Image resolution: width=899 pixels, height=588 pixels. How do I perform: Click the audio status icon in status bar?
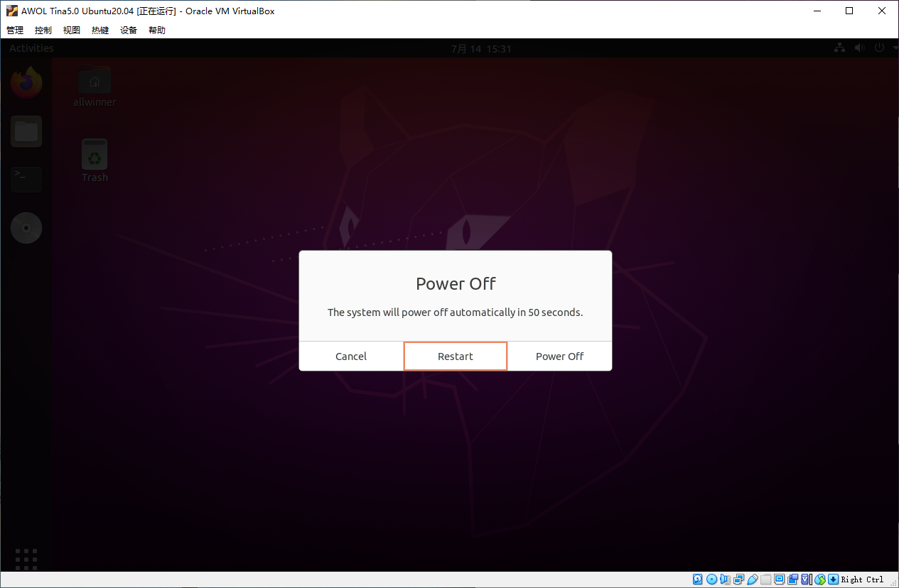point(726,579)
